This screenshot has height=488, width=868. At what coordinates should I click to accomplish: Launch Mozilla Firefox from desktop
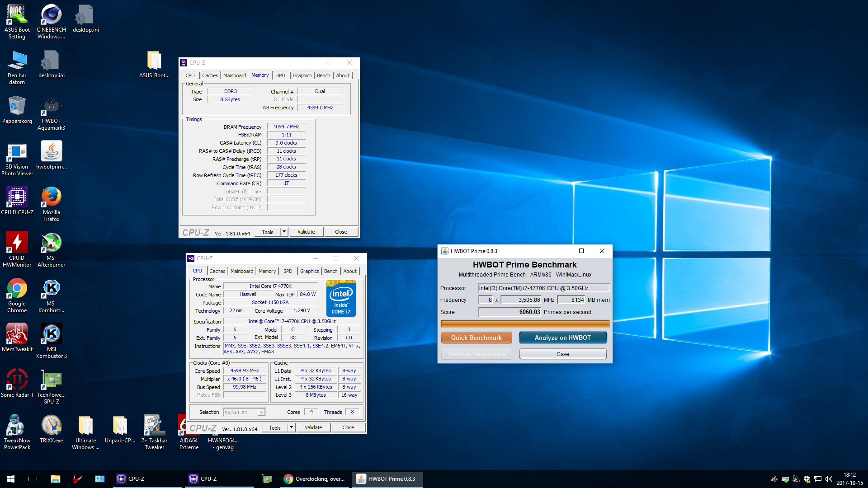coord(51,204)
